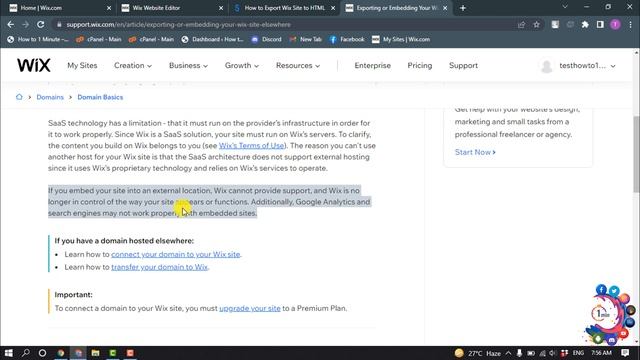Click the Start Now link

coord(475,152)
